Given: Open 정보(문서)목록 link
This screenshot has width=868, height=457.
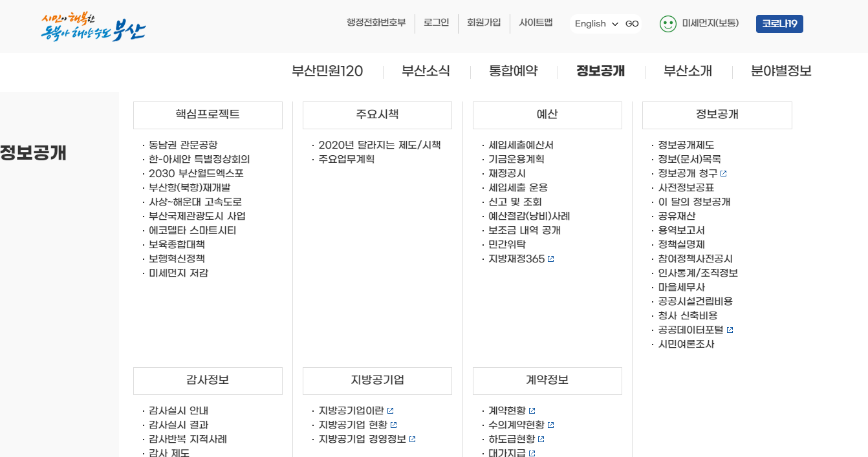Looking at the screenshot, I should pyautogui.click(x=689, y=160).
